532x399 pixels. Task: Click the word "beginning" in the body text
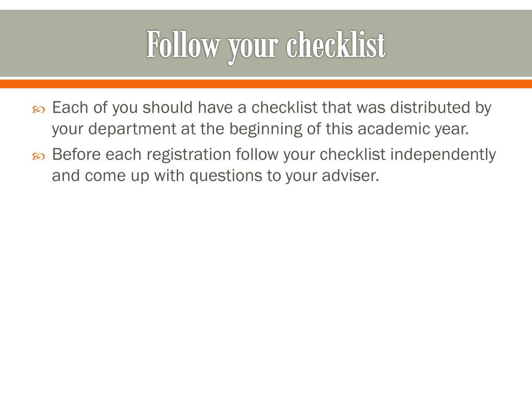click(x=265, y=129)
